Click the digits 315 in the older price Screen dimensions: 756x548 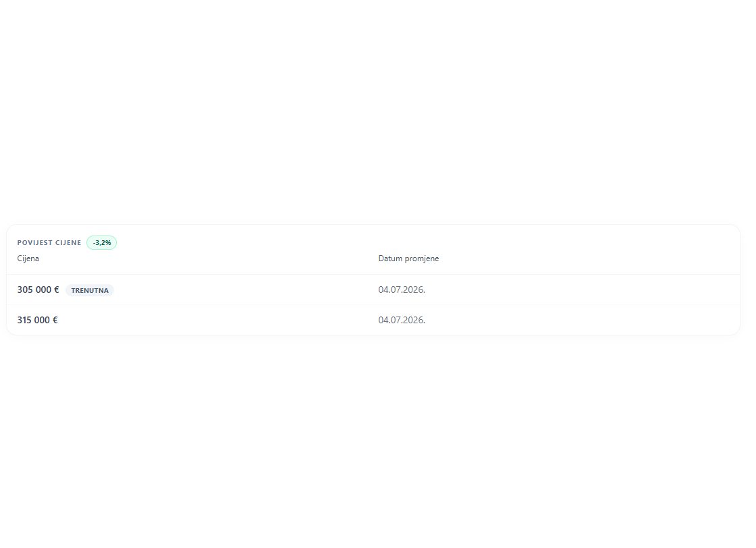click(x=24, y=320)
